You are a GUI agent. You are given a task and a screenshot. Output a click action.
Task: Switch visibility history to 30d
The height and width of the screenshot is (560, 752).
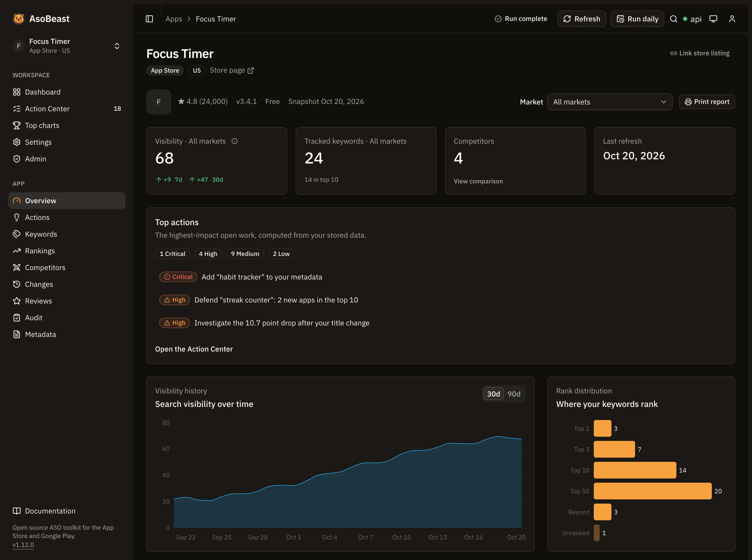494,394
